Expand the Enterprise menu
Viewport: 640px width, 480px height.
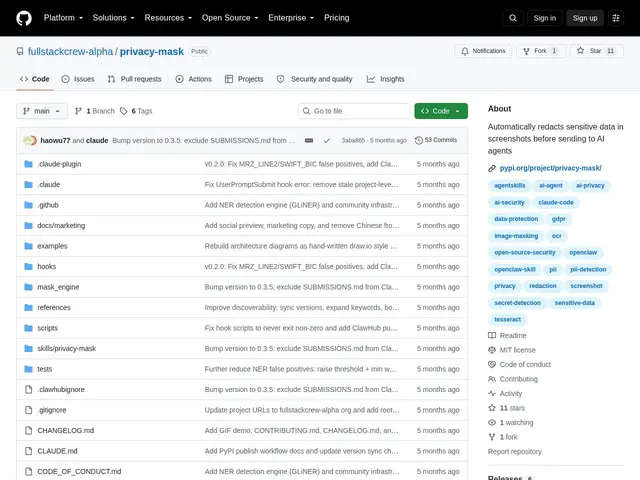coord(291,18)
